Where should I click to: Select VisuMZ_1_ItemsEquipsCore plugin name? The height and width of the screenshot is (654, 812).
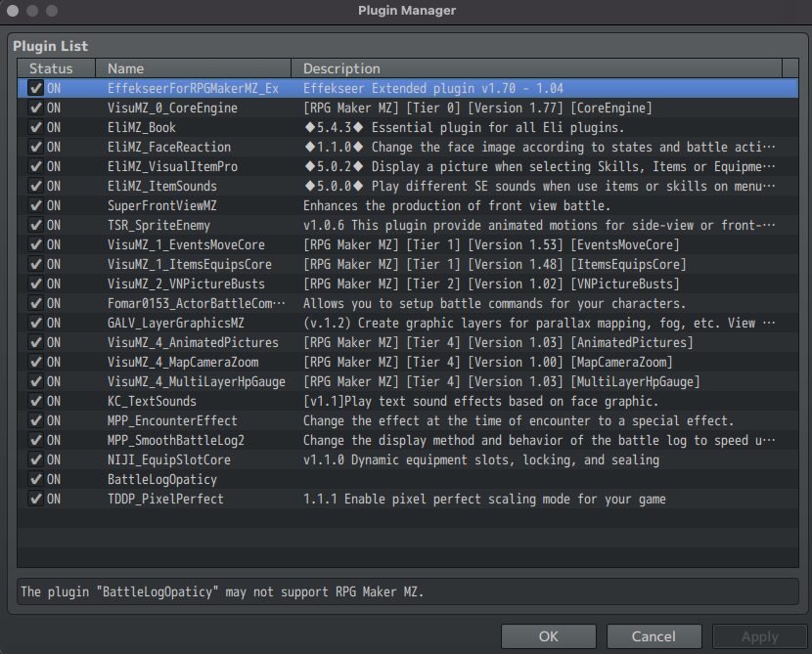pyautogui.click(x=190, y=264)
